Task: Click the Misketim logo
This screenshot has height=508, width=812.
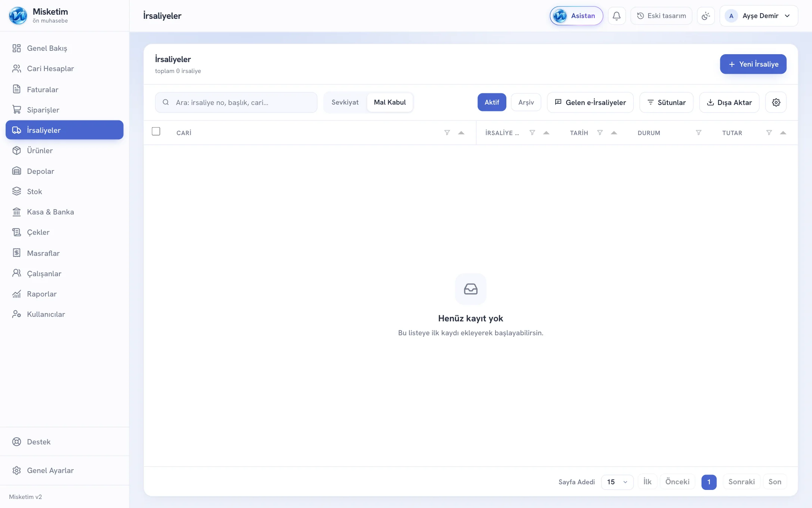Action: (x=18, y=16)
